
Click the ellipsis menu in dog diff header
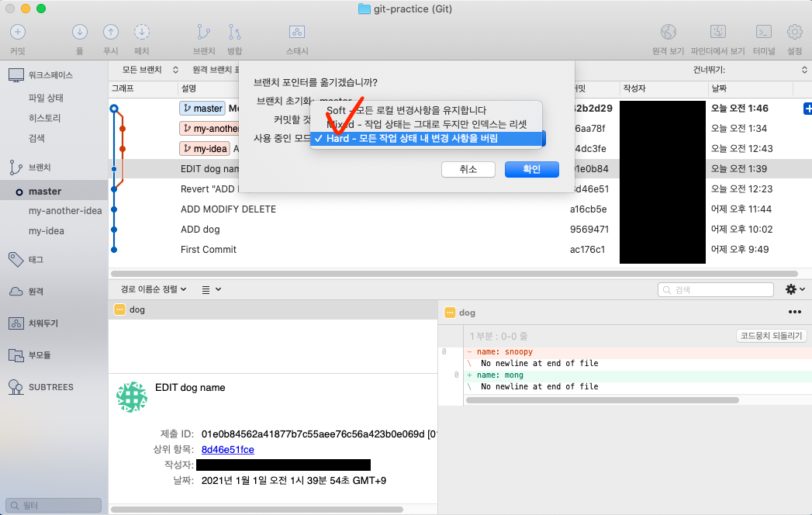point(794,312)
